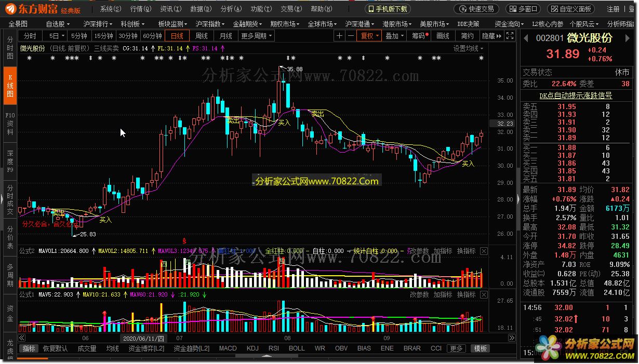Open the 设置均线 dropdown

point(469,48)
